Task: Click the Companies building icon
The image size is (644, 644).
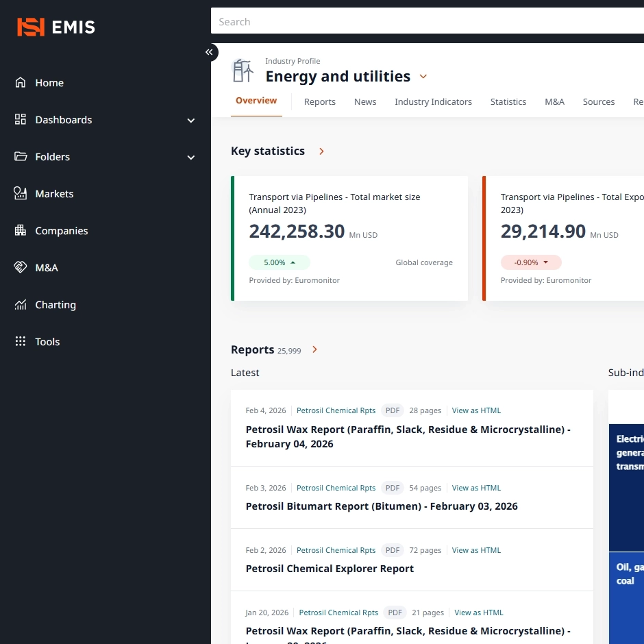Action: [x=21, y=231]
